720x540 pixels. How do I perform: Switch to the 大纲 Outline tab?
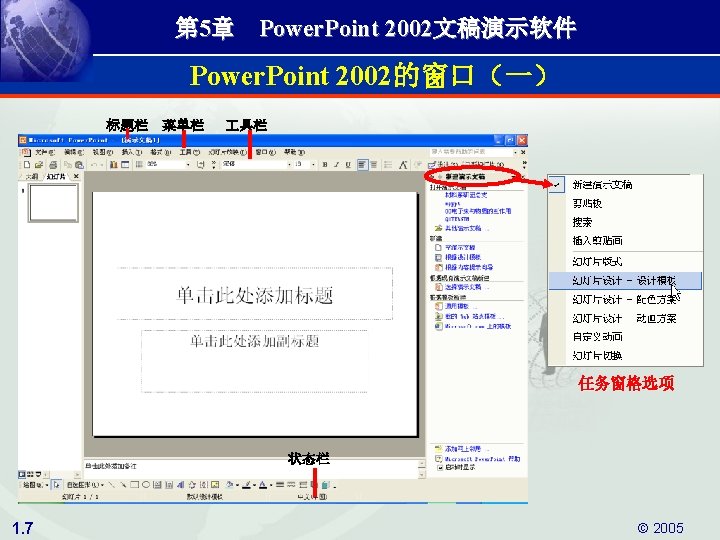pos(31,176)
